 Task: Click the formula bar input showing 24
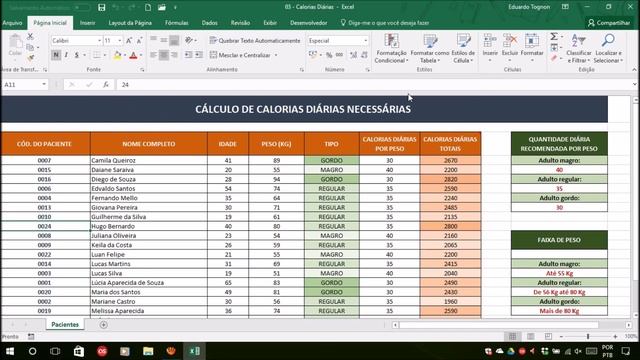[373, 84]
